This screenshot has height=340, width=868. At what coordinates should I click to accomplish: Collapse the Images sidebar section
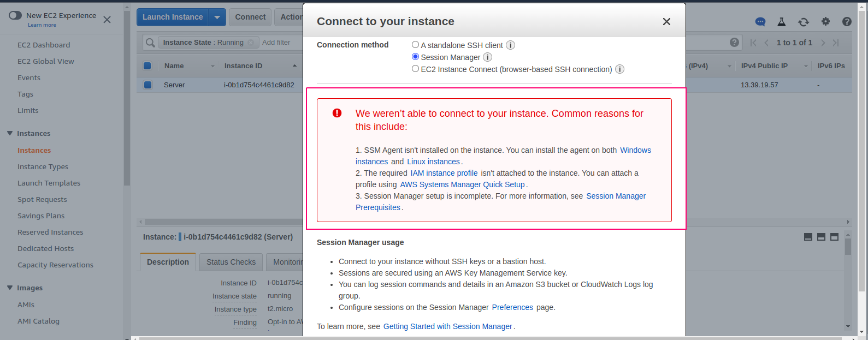tap(10, 288)
